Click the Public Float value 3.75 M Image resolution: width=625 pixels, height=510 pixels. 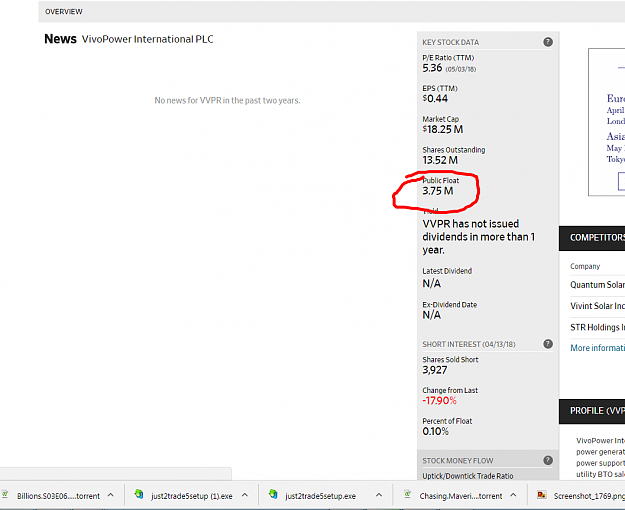tap(438, 191)
